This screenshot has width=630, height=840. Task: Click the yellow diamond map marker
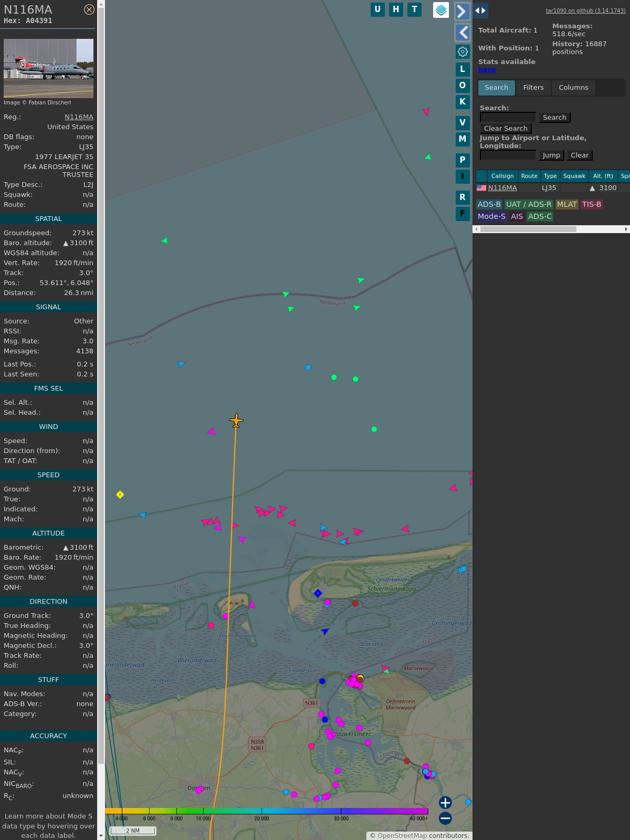120,495
